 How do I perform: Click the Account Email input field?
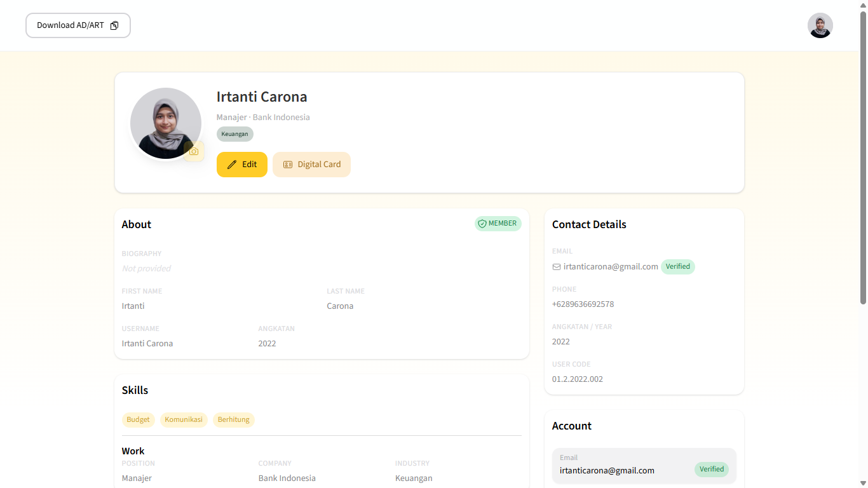pyautogui.click(x=623, y=470)
